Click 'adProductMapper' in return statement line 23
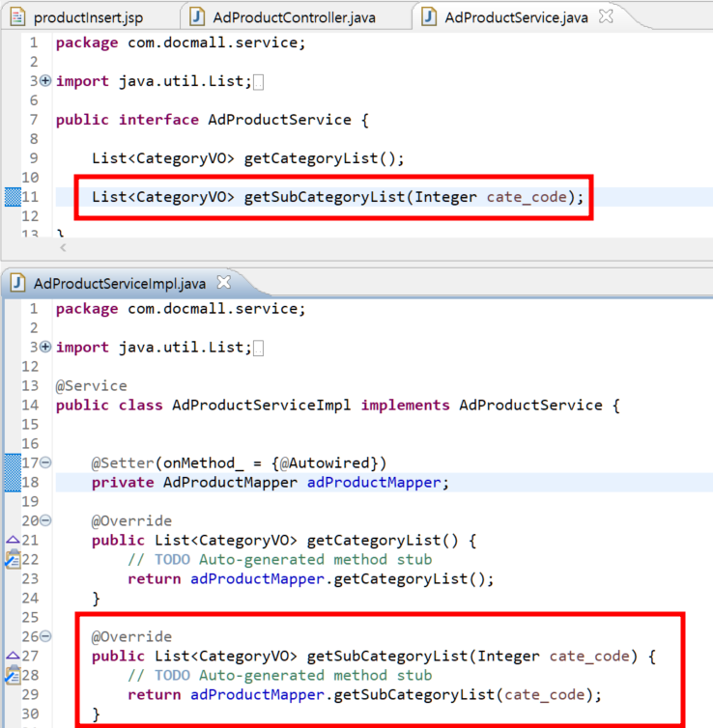 (257, 578)
